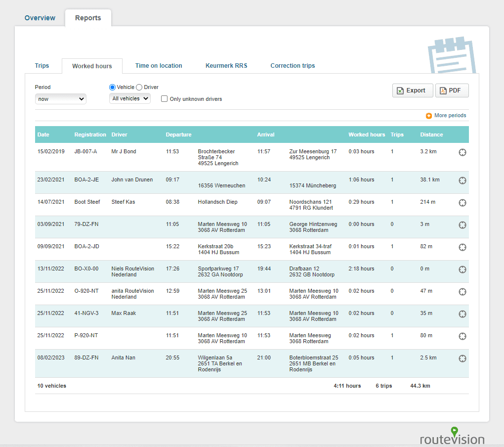Open location target icon for BO-X0-00 row
This screenshot has height=447, width=504.
(462, 269)
